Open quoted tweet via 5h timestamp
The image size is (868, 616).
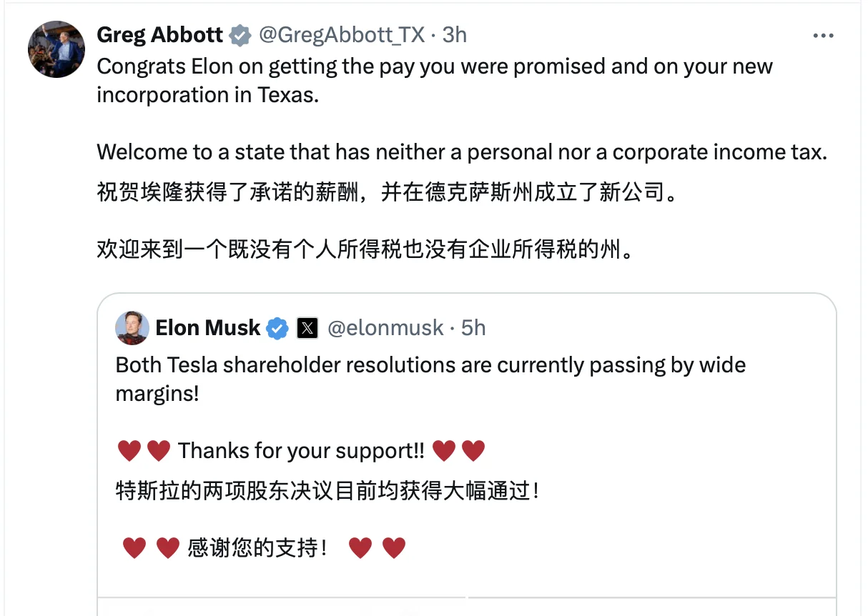474,328
